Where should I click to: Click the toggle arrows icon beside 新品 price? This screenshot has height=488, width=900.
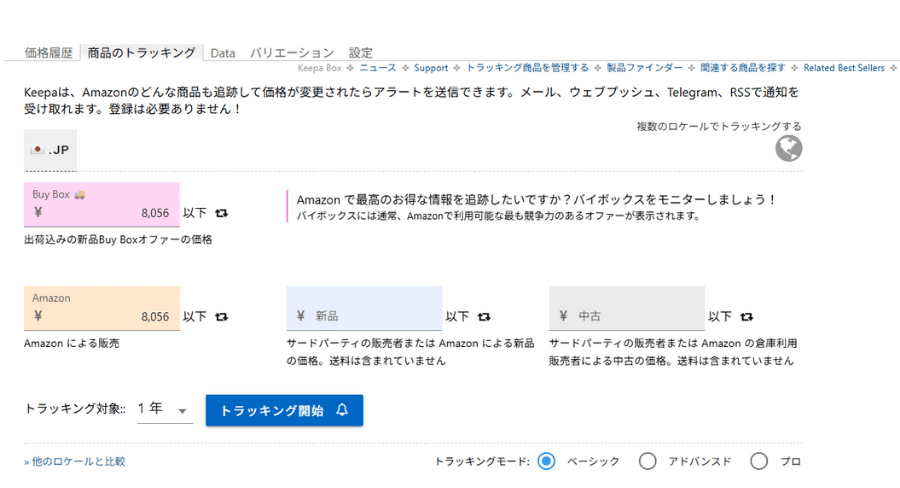tap(484, 317)
